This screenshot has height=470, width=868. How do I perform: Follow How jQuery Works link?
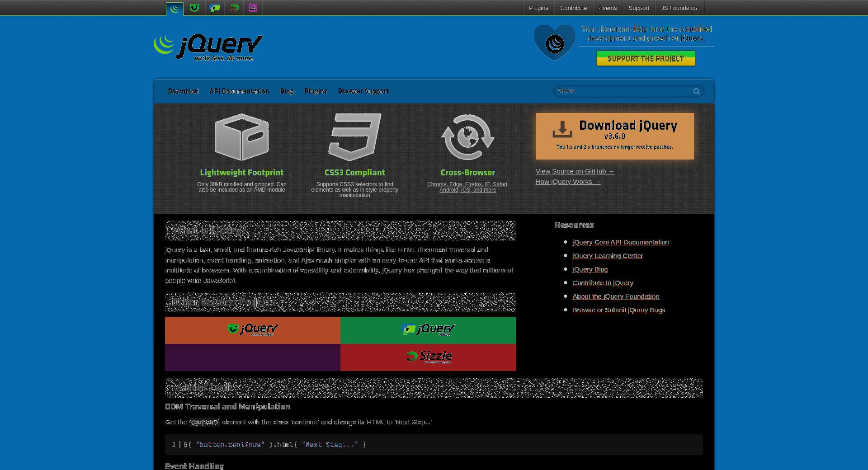568,182
